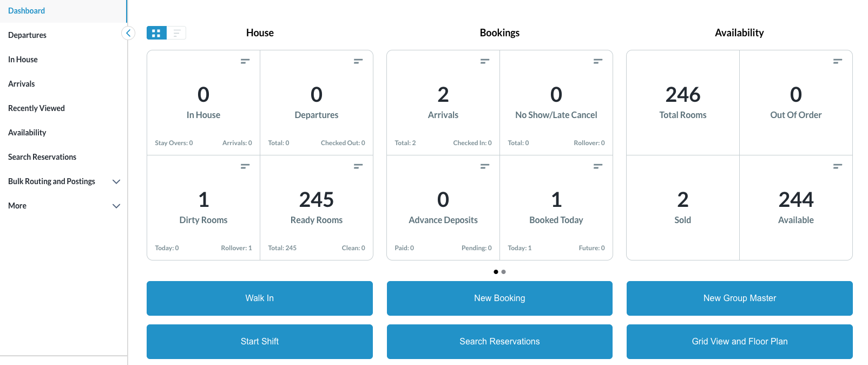Viewport: 868px width, 365px height.
Task: Select Availability in the sidebar
Action: [x=27, y=133]
